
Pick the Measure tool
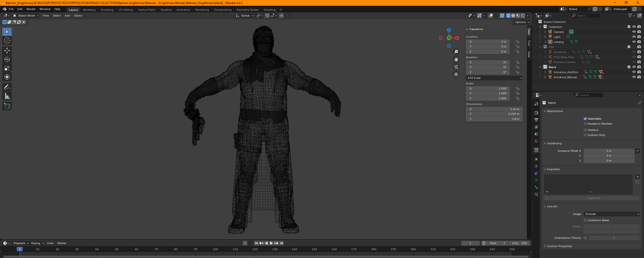tap(7, 96)
